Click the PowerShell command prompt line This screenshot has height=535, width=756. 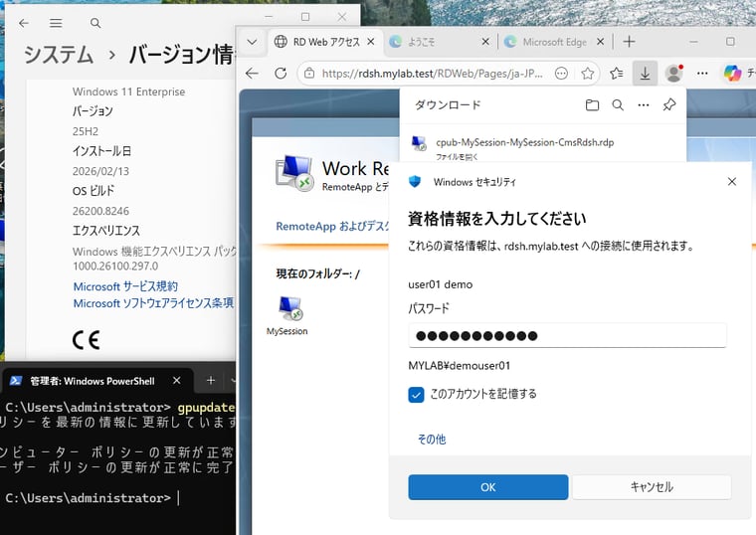coord(92,498)
